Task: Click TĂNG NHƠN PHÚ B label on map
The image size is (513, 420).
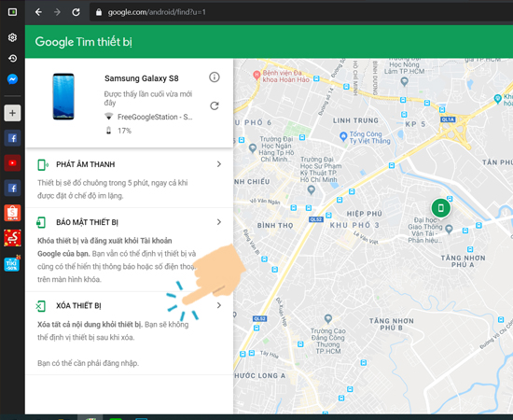Action: [x=392, y=324]
